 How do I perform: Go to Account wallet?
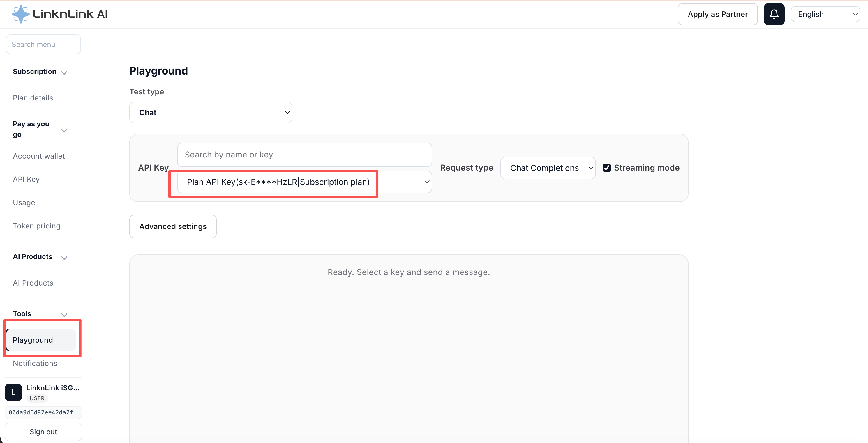[39, 156]
